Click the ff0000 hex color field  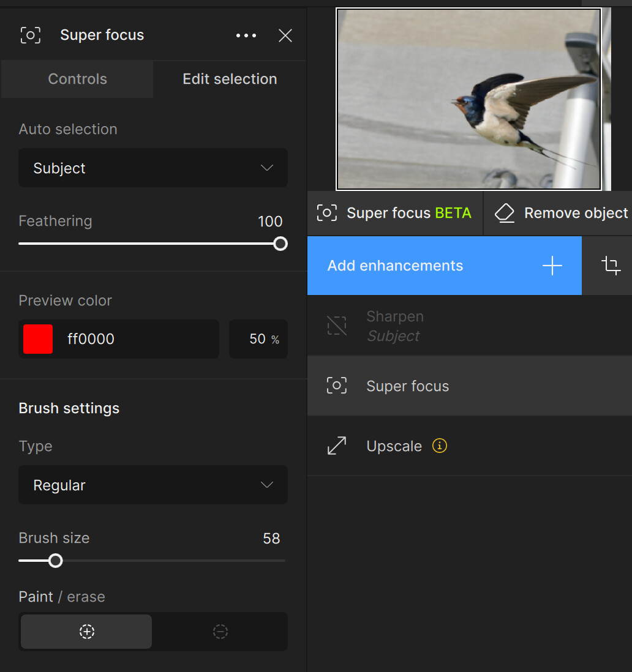(x=119, y=339)
